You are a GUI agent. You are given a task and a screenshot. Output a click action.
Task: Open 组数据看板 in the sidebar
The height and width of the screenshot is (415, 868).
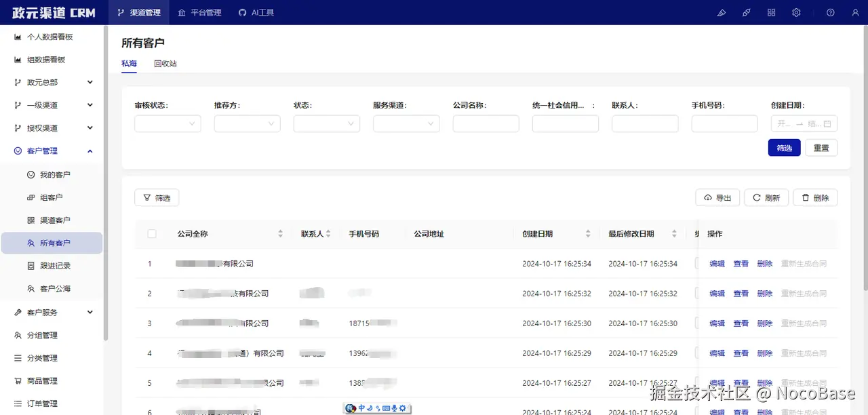[x=52, y=60]
